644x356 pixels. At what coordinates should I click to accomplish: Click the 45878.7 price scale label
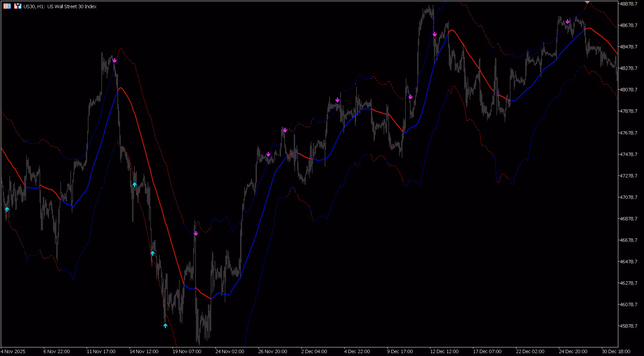click(628, 326)
